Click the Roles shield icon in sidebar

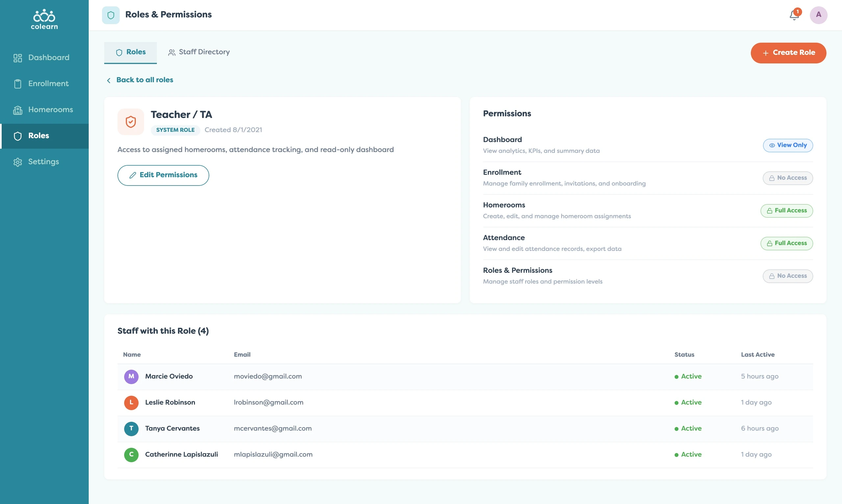(x=18, y=136)
